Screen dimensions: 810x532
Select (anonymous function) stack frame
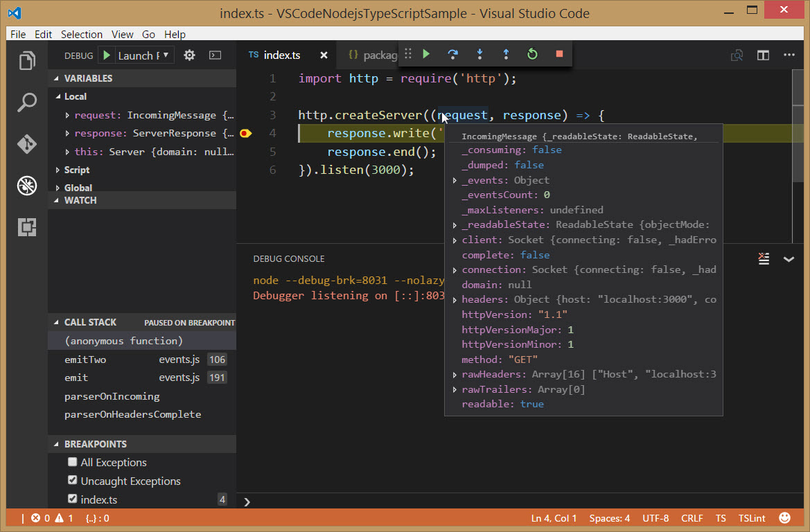(142, 341)
